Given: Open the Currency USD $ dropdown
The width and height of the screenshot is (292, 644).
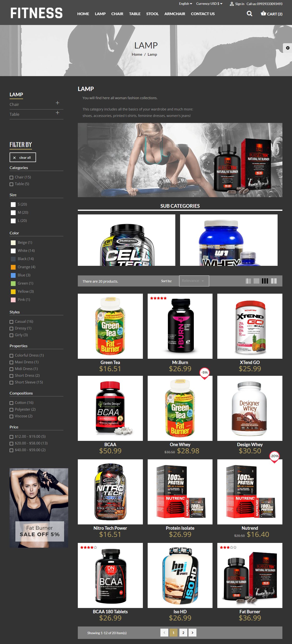Looking at the screenshot, I should 209,4.
